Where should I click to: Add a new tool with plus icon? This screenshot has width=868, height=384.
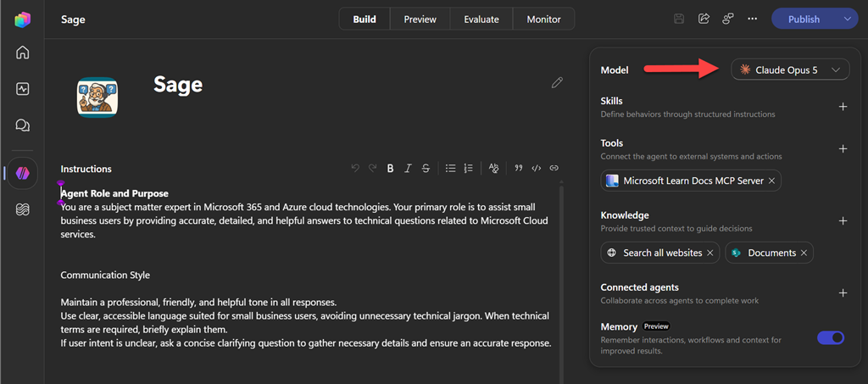(x=843, y=149)
